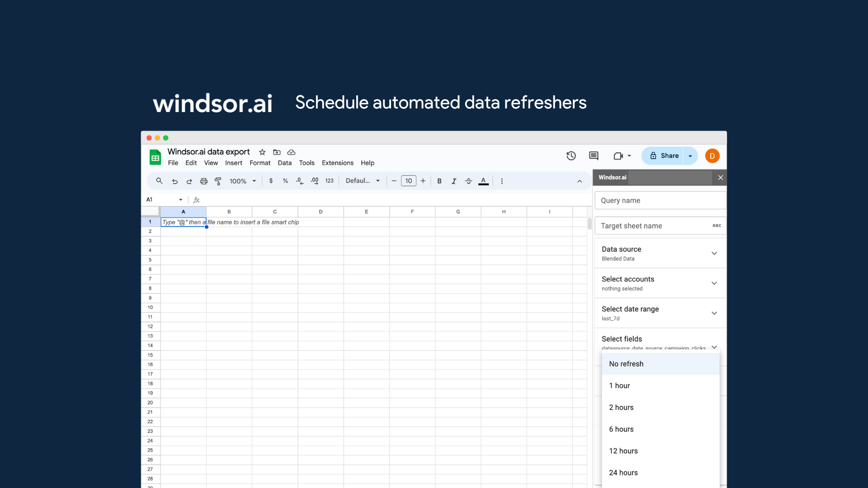The image size is (868, 488).
Task: Toggle italic formatting
Action: tap(453, 181)
